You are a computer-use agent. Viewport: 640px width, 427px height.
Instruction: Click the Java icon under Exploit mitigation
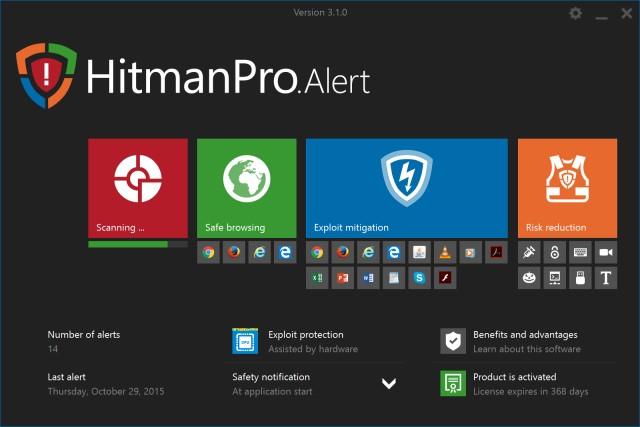[x=420, y=253]
